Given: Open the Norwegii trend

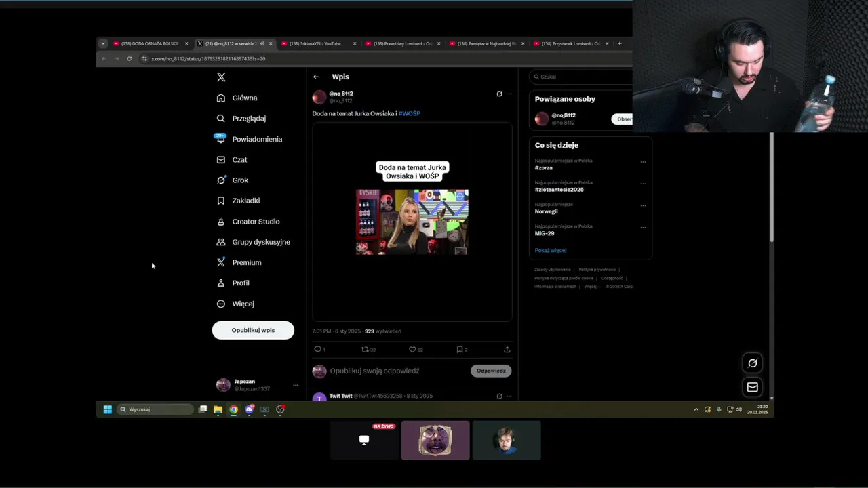Looking at the screenshot, I should tap(547, 211).
